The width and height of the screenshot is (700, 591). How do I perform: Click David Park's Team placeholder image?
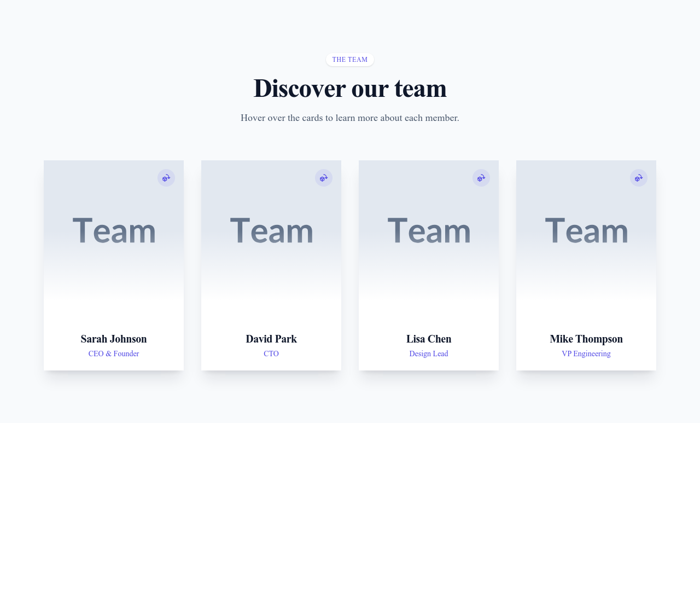point(271,230)
